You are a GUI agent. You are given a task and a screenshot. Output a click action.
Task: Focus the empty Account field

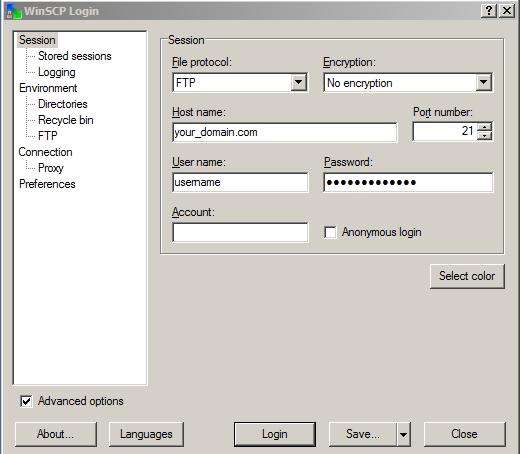(240, 232)
